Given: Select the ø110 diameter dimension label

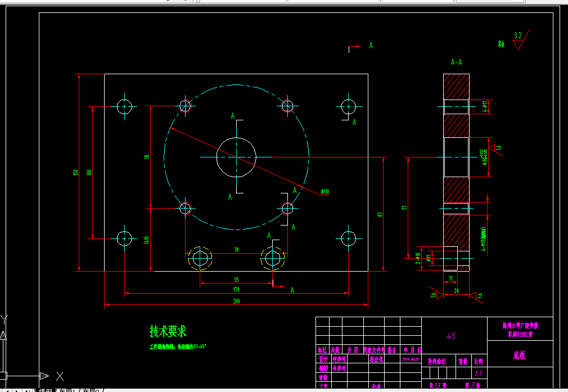Looking at the screenshot, I should (325, 192).
